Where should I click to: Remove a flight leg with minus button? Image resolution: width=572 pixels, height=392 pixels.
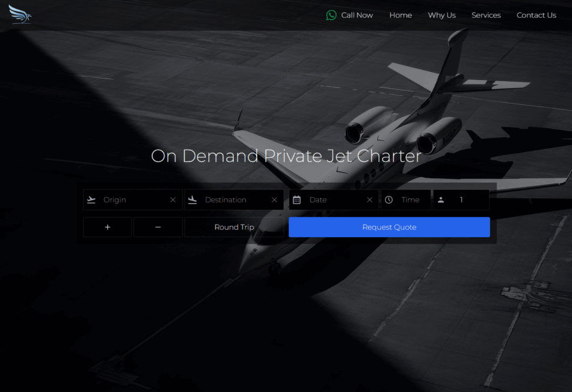pos(158,227)
